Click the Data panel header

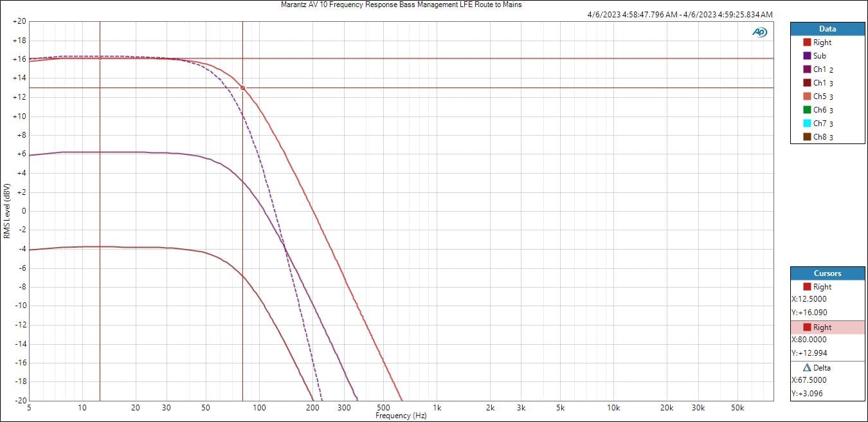point(827,29)
